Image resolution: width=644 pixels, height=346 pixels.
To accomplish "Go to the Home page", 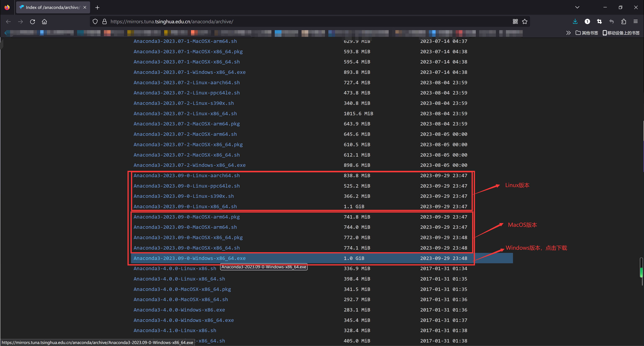I will [x=45, y=22].
